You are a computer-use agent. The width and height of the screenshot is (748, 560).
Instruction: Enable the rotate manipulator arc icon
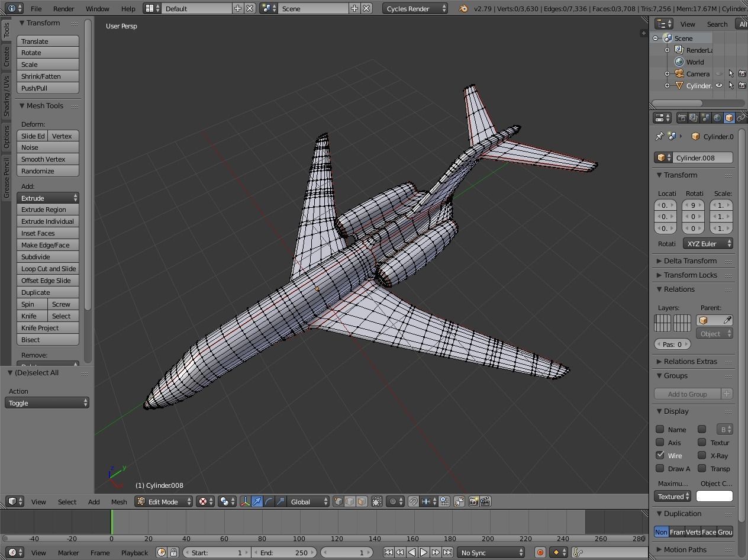[x=269, y=501]
